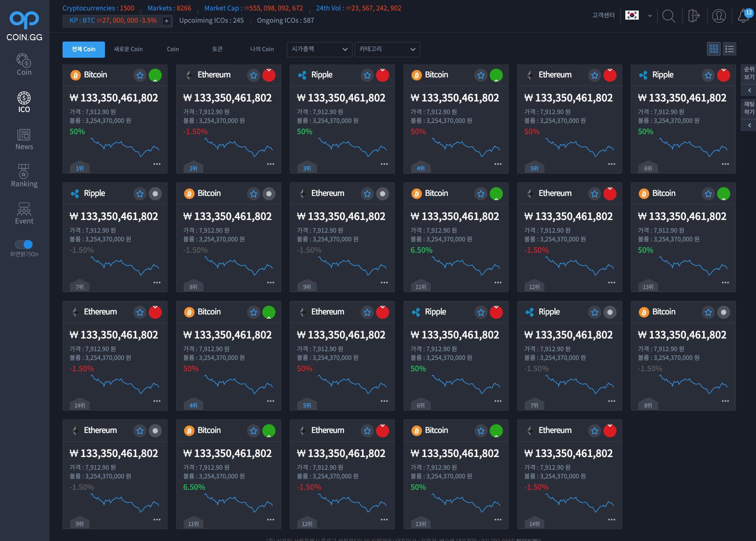Screen dimensions: 756x541
Task: Expand the 시가총액 sort dropdown
Action: 320,49
